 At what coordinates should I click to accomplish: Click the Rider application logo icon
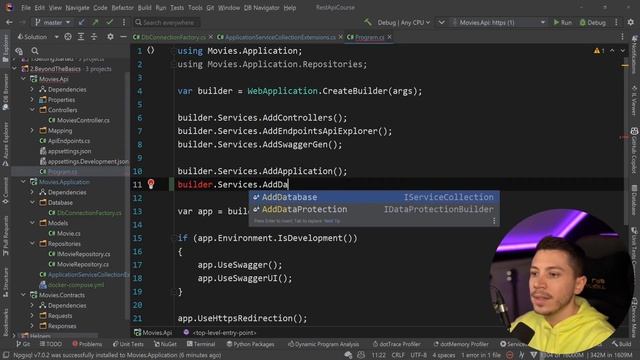coord(9,7)
